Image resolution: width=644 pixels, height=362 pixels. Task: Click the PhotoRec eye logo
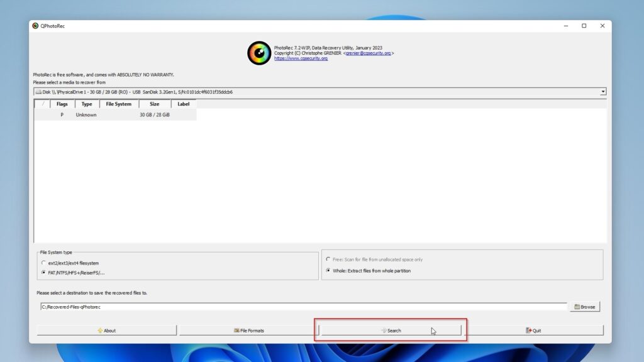(x=259, y=53)
